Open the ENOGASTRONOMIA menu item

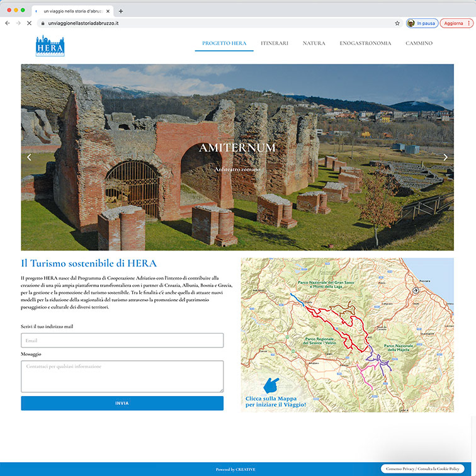pyautogui.click(x=365, y=43)
